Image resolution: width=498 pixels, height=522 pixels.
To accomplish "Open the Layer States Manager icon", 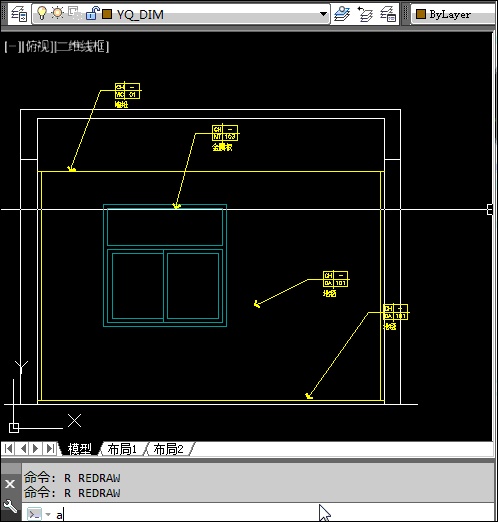I will (388, 14).
